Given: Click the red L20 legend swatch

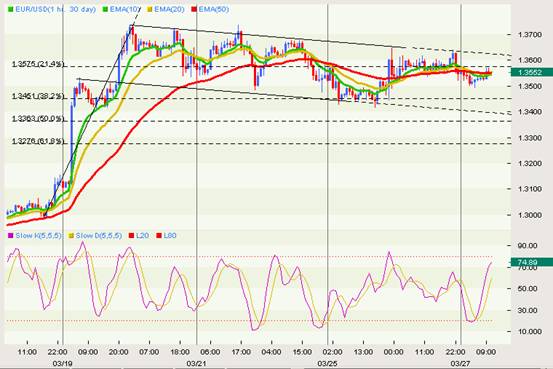Looking at the screenshot, I should tap(132, 235).
